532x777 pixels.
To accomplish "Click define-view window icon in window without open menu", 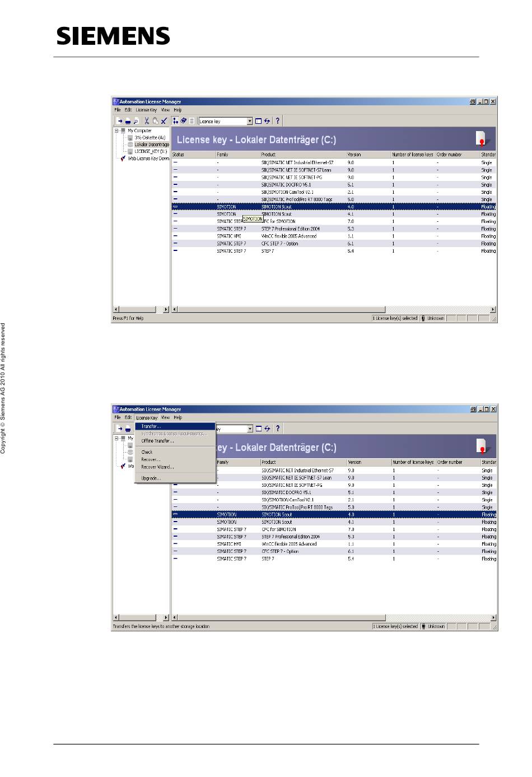I will pyautogui.click(x=259, y=121).
